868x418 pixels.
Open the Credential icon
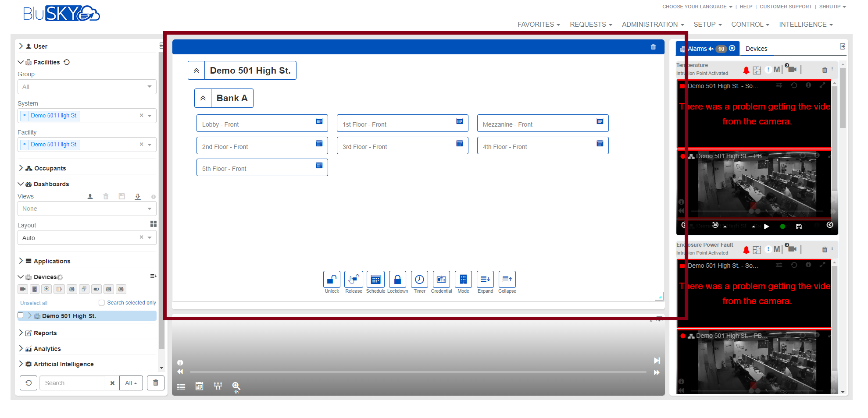(x=441, y=280)
